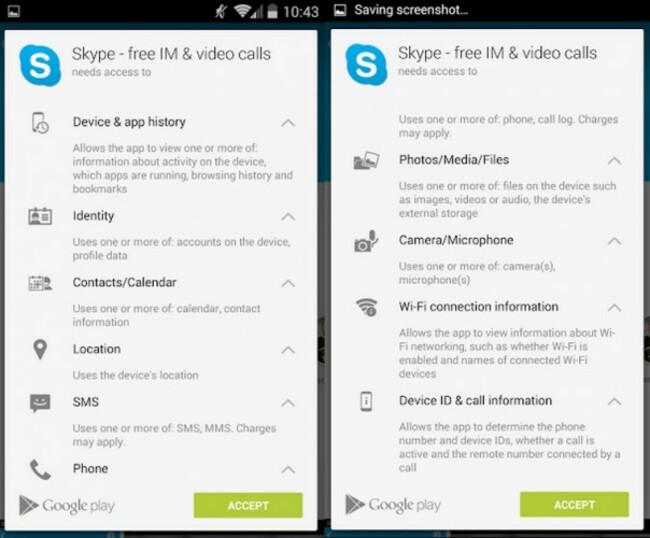Screen dimensions: 650x538
Task: Select the Photos/Media/Files heading
Action: click(454, 160)
